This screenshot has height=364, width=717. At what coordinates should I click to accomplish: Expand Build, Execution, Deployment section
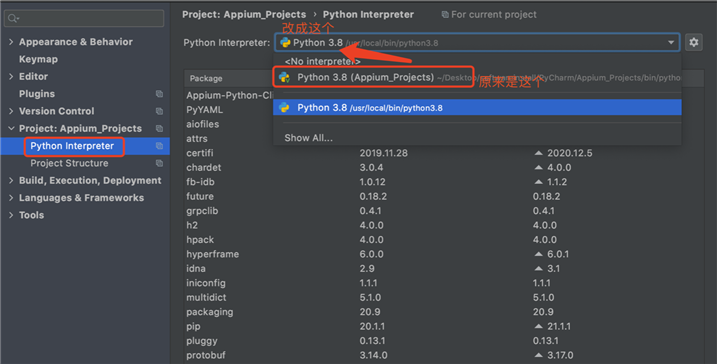tap(11, 181)
